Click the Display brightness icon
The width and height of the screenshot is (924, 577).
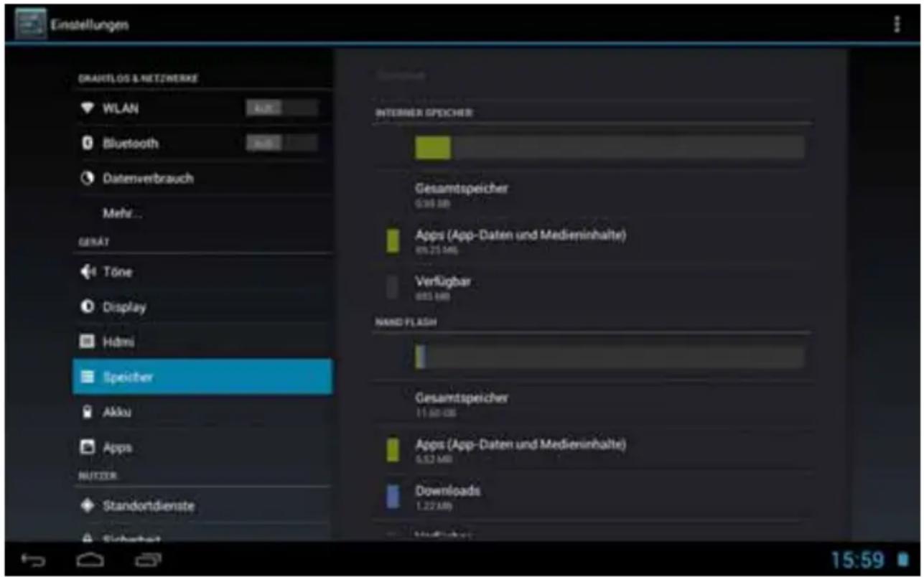click(x=88, y=307)
